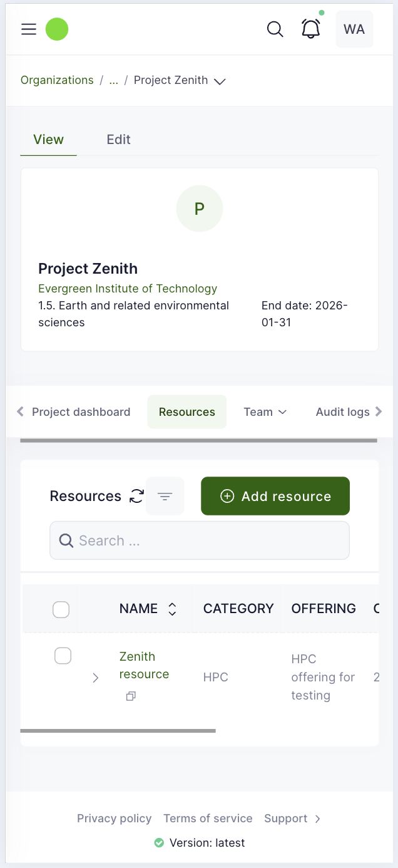Open the notifications bell

tap(311, 29)
